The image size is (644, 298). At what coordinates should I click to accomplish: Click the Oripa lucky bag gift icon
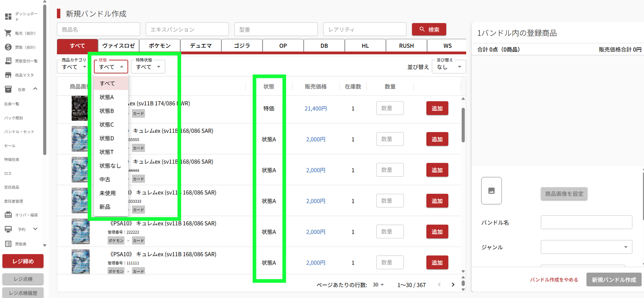(8, 215)
